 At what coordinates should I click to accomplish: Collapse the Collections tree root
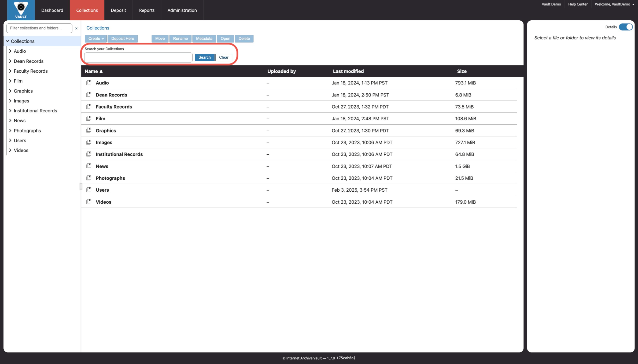pos(8,41)
